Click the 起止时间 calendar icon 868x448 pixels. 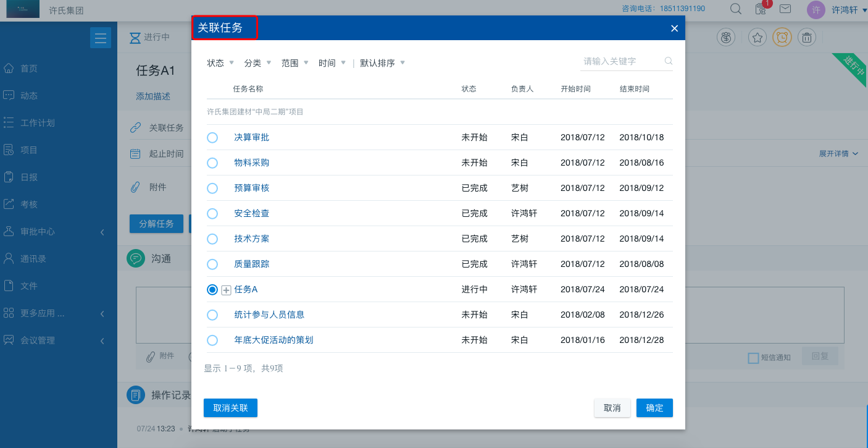(135, 154)
